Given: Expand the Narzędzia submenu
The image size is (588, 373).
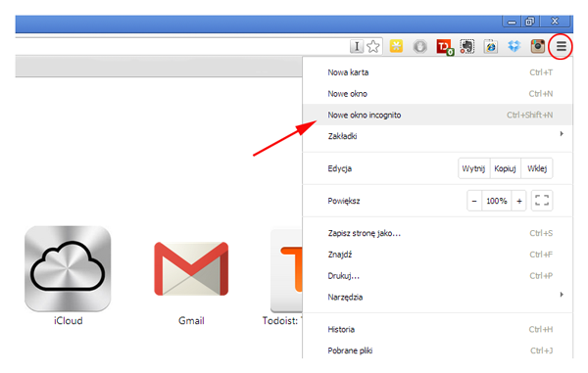Looking at the screenshot, I should (437, 297).
